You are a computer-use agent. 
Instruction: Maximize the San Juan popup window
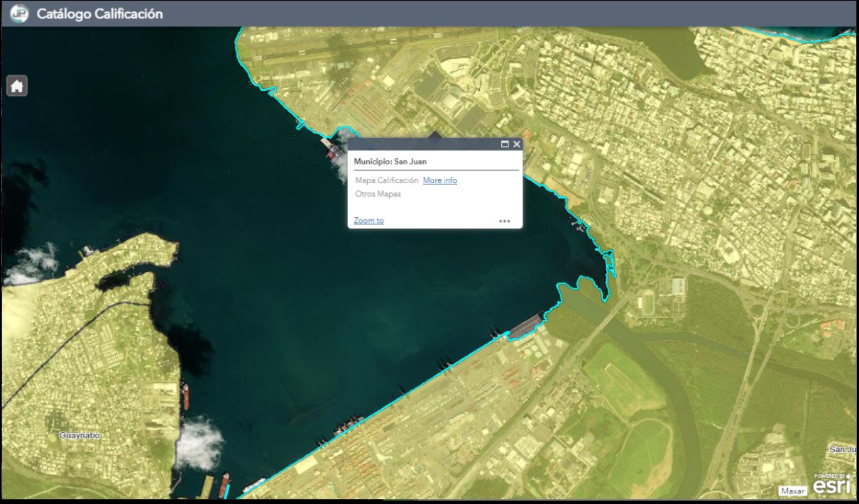tap(505, 144)
